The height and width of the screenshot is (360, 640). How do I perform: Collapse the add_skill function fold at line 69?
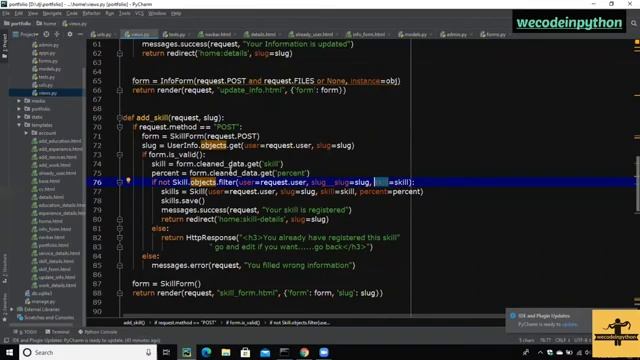(119, 118)
